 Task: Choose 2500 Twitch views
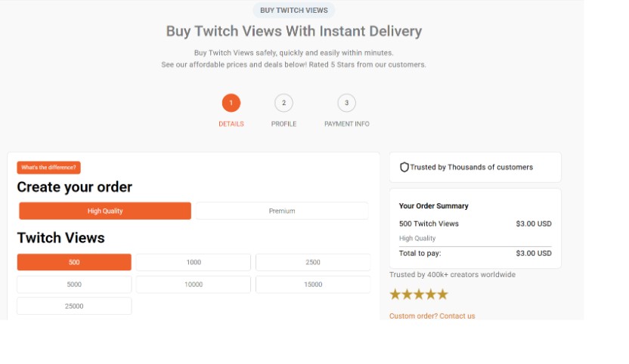(x=313, y=262)
